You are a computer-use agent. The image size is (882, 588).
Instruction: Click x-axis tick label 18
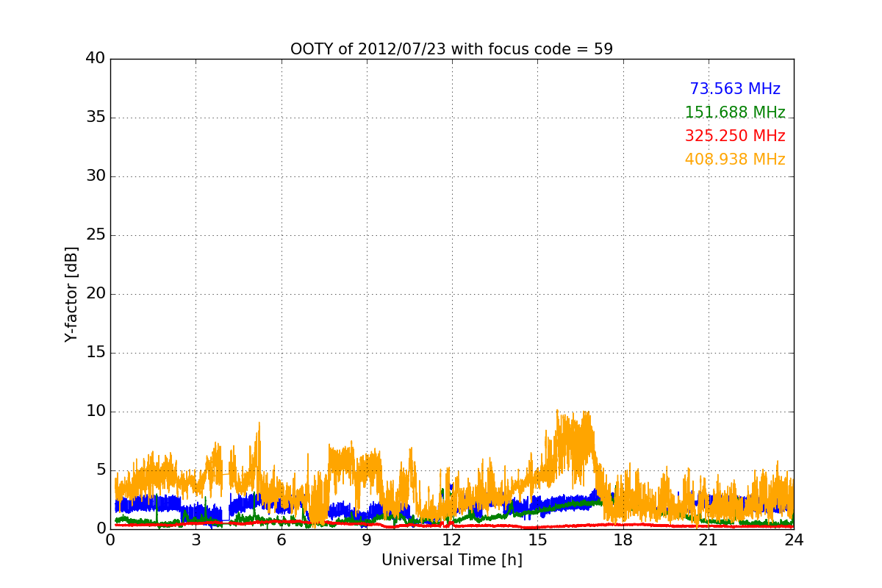623,539
